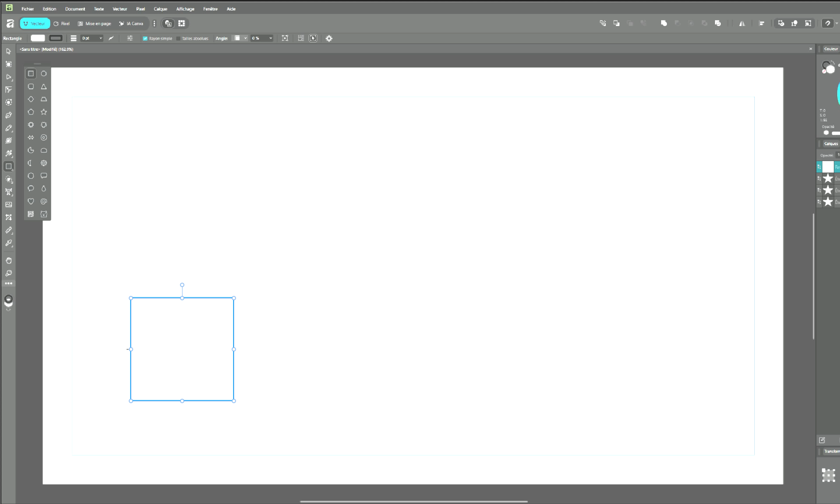
Task: Select the Pen tool in the toolbar
Action: (8, 115)
